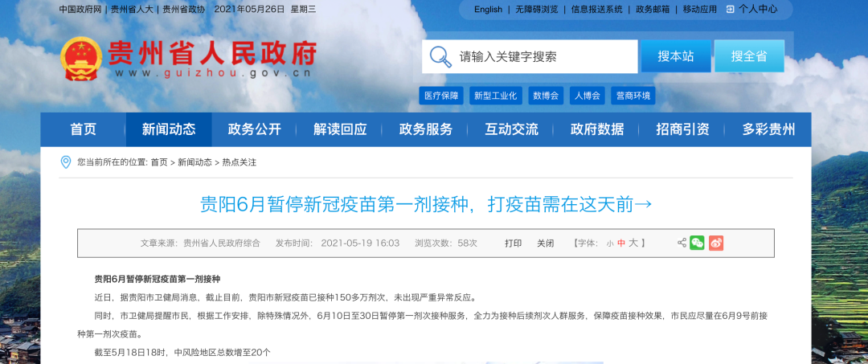The width and height of the screenshot is (868, 364).
Task: Click 新闻动态 in the breadcrumb path
Action: point(194,162)
